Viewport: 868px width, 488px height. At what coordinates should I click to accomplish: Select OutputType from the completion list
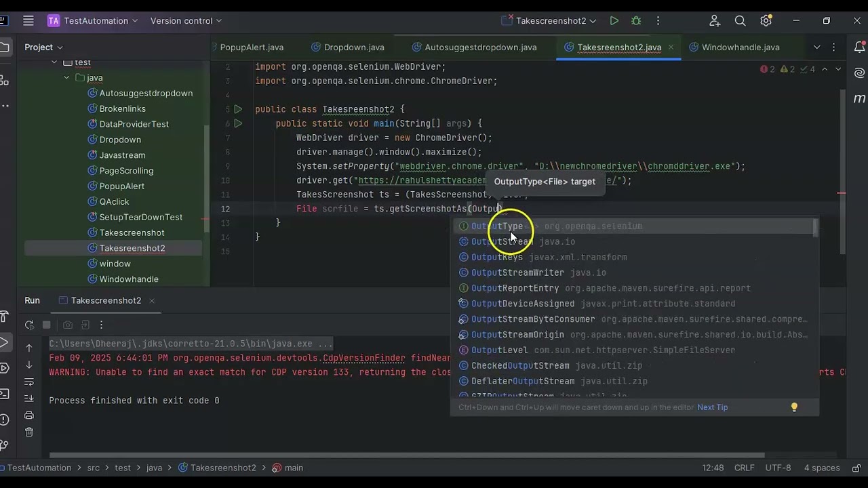coord(634,226)
